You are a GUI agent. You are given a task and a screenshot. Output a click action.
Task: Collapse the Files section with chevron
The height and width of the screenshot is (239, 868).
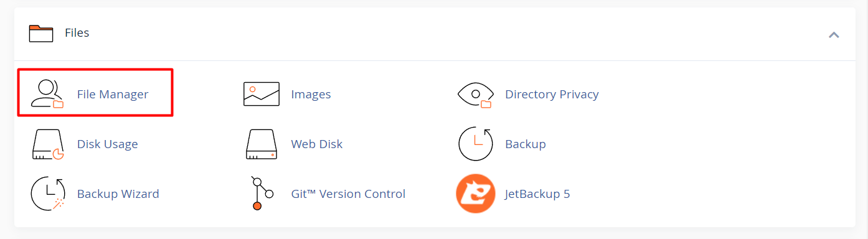tap(834, 35)
